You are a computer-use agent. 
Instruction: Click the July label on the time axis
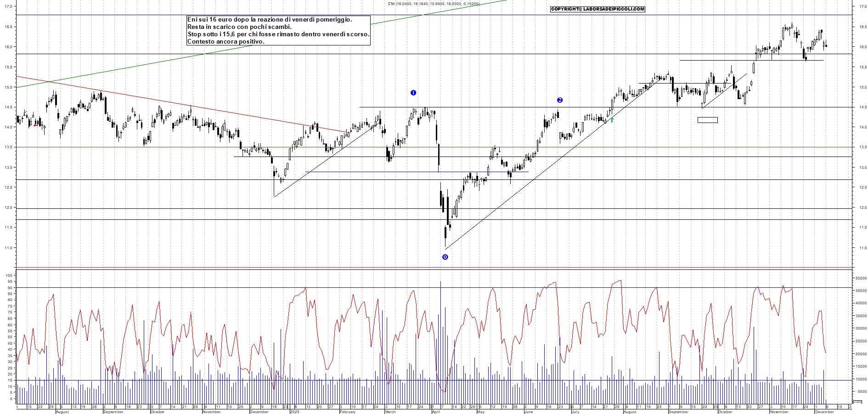[x=575, y=412]
